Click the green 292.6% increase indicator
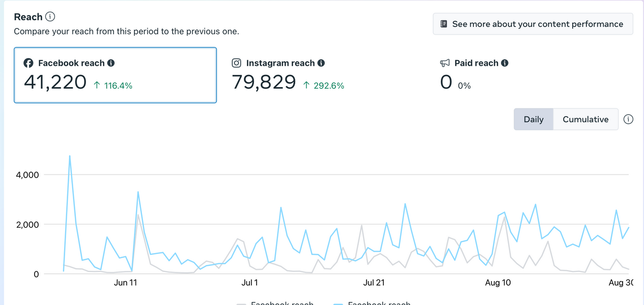 tap(324, 86)
